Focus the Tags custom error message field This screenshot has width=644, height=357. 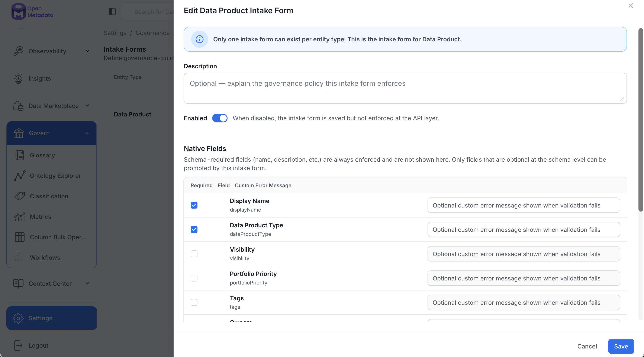(524, 302)
